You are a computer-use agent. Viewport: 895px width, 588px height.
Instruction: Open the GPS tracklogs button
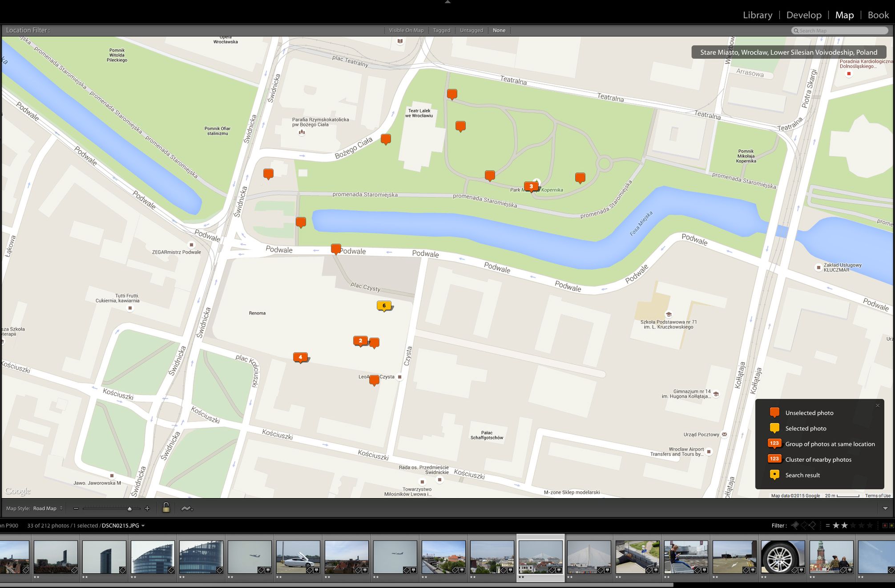[187, 508]
